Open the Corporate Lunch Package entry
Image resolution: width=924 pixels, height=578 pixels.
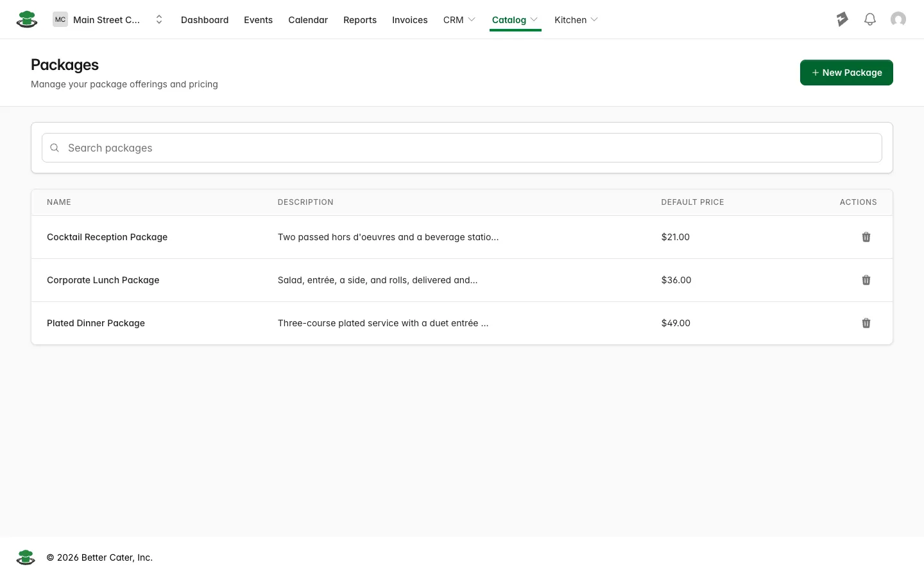pos(103,280)
